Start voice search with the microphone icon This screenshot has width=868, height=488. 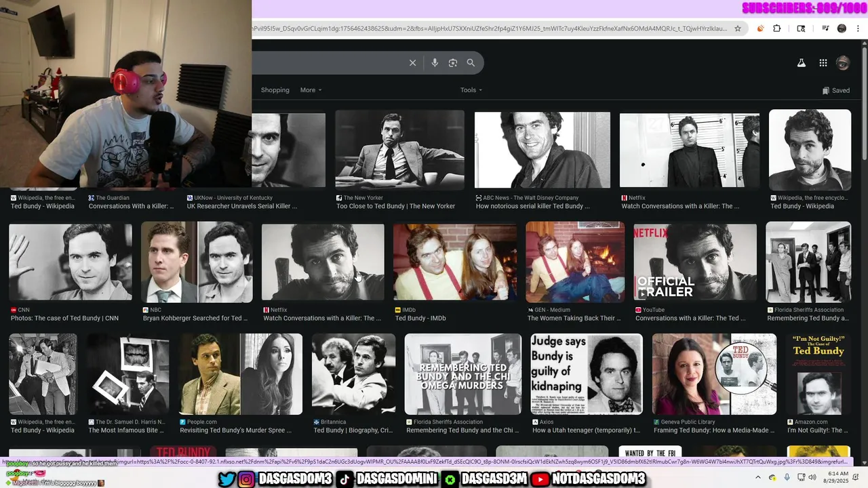click(435, 63)
